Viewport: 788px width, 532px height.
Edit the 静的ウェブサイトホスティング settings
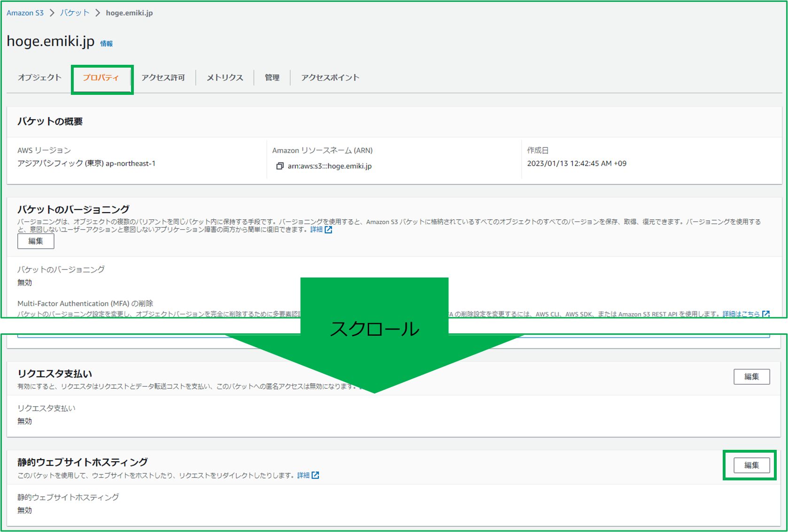pyautogui.click(x=752, y=465)
